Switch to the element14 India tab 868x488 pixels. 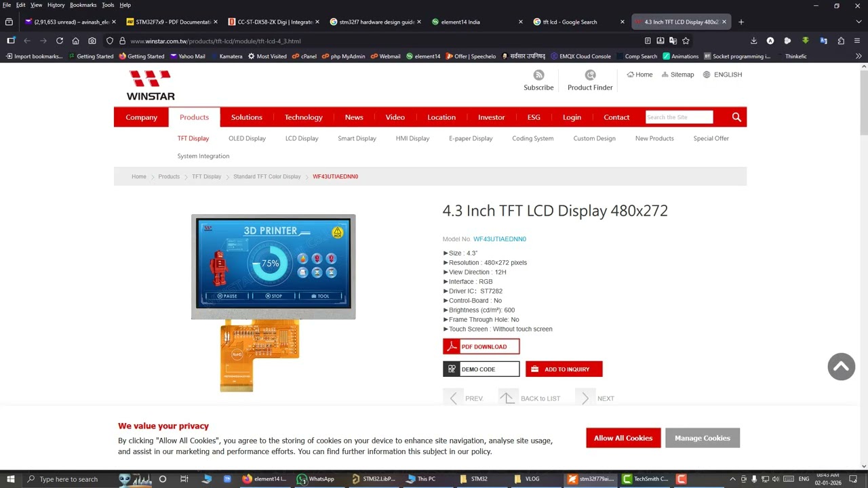click(x=476, y=22)
